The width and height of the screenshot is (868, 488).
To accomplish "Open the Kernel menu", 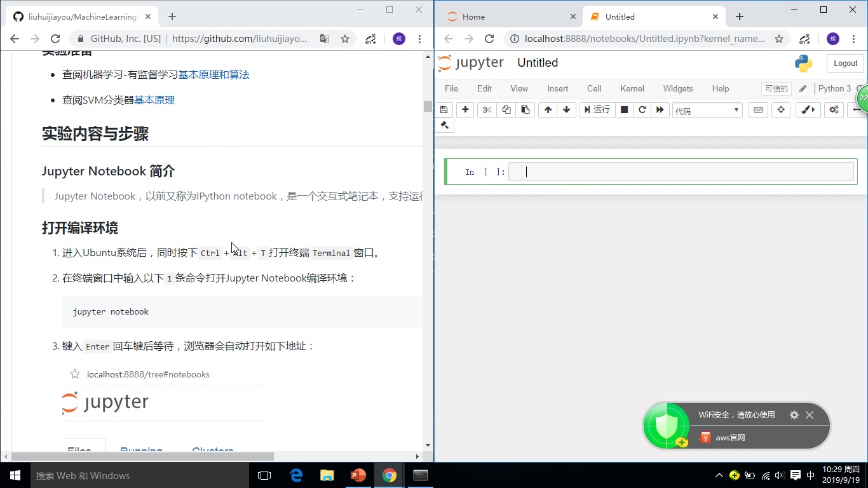I will tap(632, 88).
